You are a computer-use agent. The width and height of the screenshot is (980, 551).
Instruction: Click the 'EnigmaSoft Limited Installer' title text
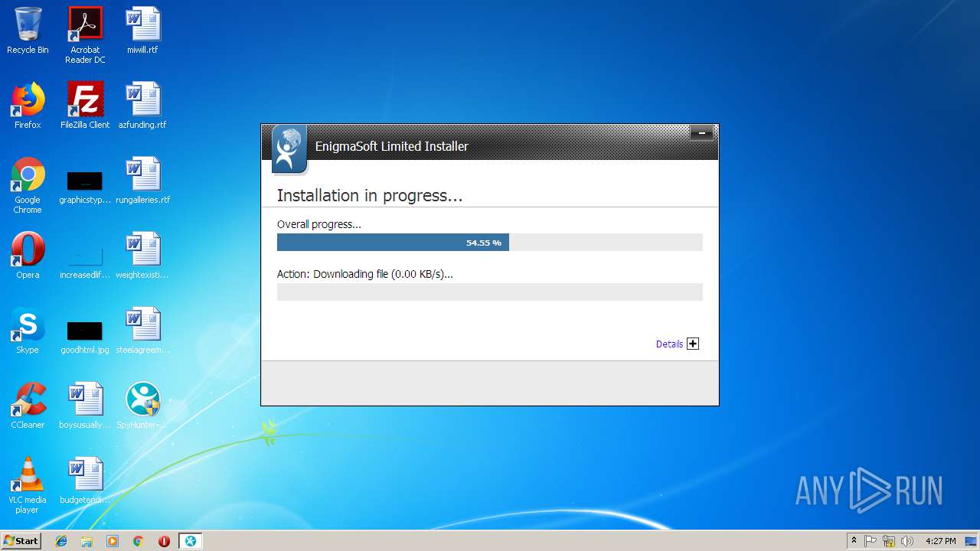click(x=392, y=146)
